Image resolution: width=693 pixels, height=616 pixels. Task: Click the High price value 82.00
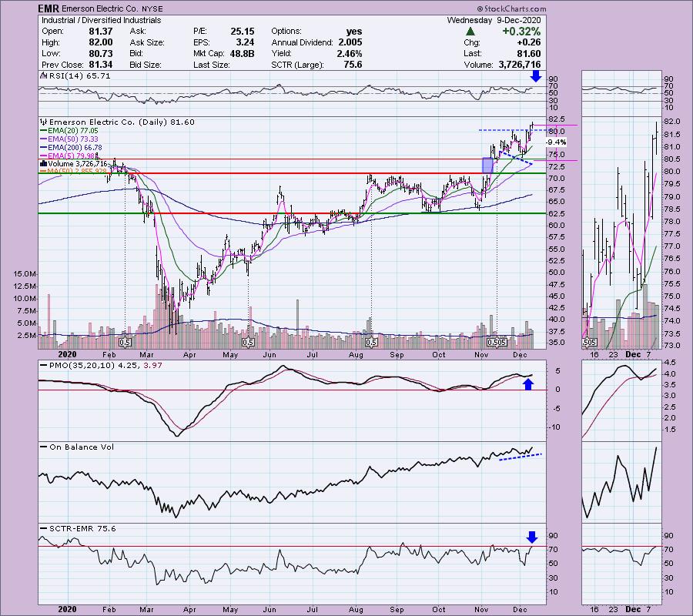(x=101, y=42)
